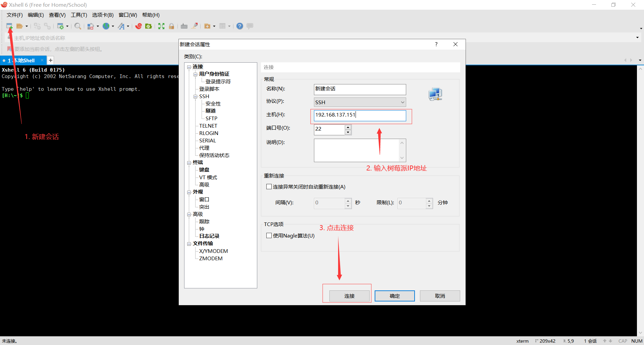
Task: Click the Find magnifier icon
Action: click(x=78, y=26)
